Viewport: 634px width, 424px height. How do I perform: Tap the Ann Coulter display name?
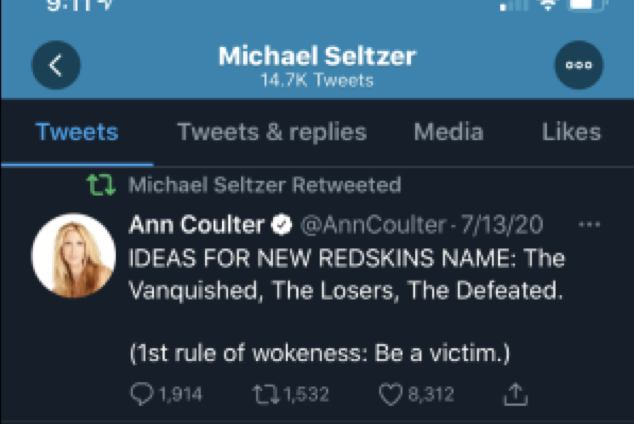pos(196,224)
